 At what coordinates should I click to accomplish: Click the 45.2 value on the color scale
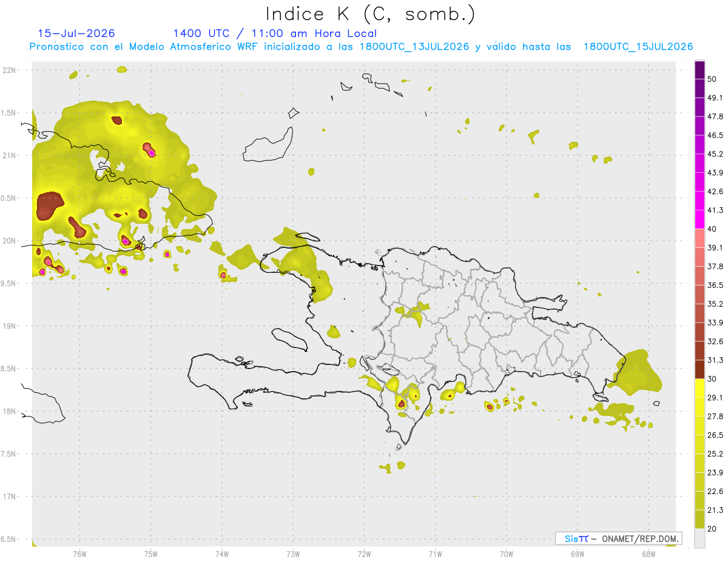715,154
